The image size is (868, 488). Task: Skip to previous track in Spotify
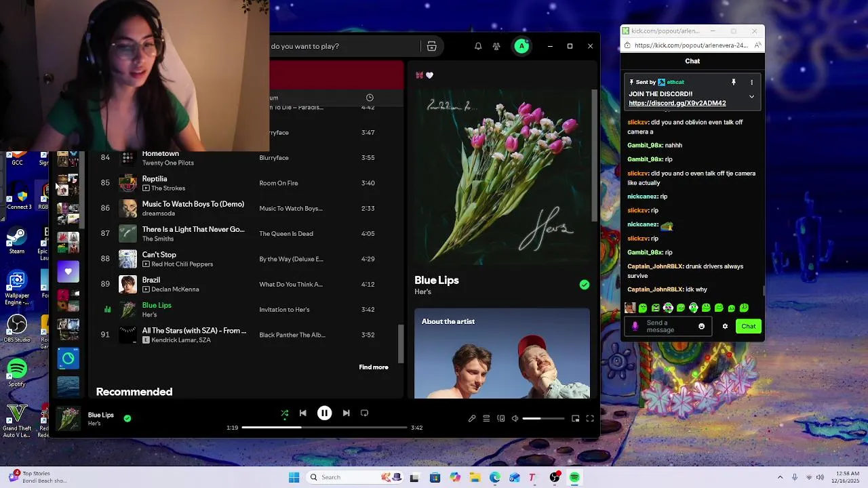click(x=303, y=413)
